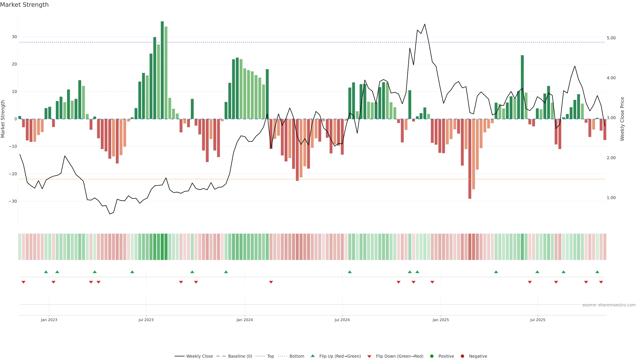Click the leftmost red flip-down marker
Viewport: 644px width, 362px height.
(x=23, y=282)
